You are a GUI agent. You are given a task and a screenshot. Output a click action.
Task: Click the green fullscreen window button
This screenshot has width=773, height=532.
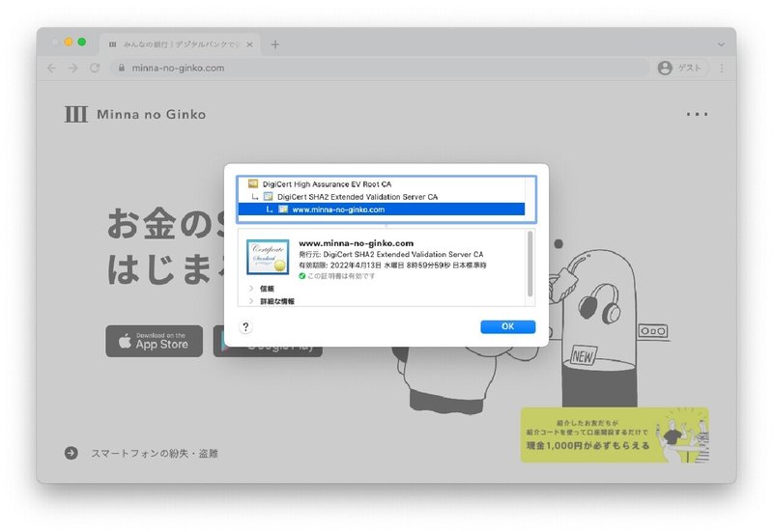pyautogui.click(x=82, y=42)
